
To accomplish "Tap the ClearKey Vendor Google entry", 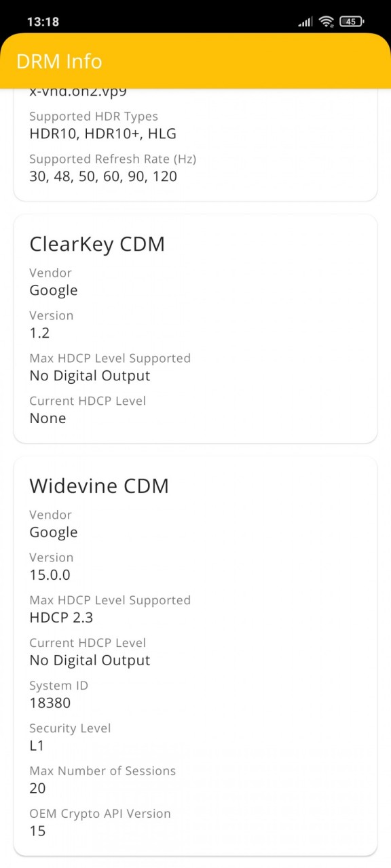I will [54, 290].
